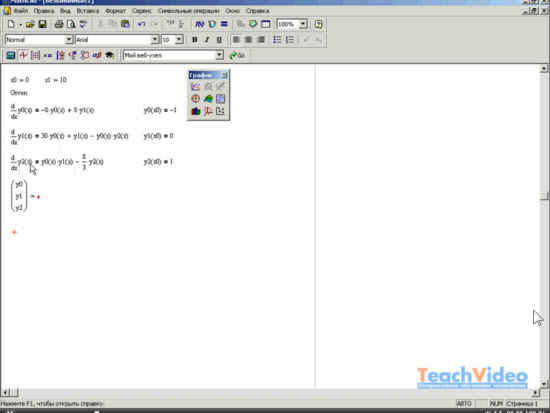
Task: Open the Вставка menu
Action: (x=88, y=11)
